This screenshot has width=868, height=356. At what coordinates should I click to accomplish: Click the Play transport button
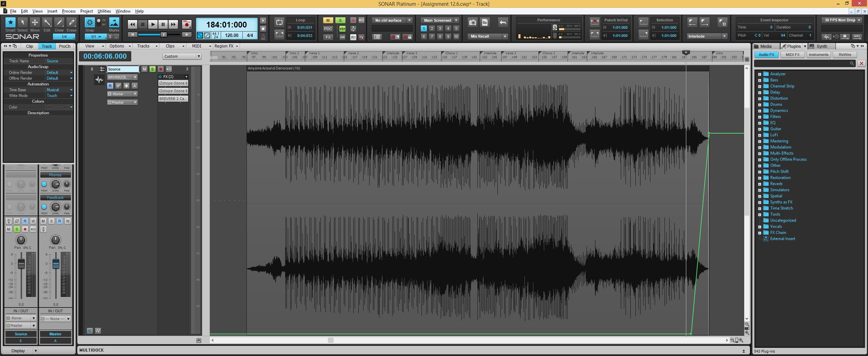point(153,24)
